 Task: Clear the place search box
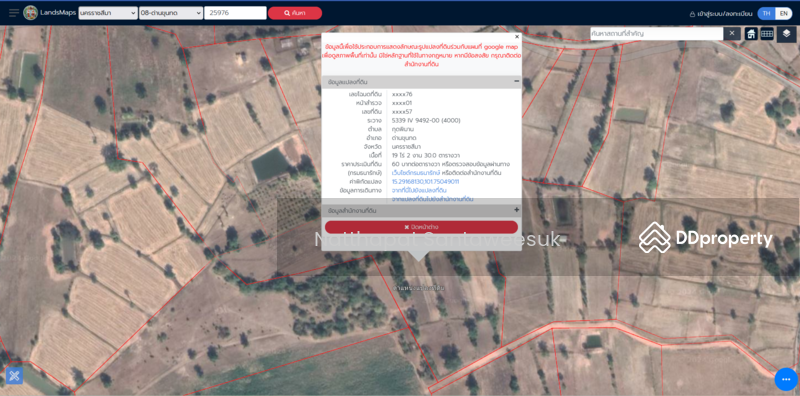click(x=731, y=34)
